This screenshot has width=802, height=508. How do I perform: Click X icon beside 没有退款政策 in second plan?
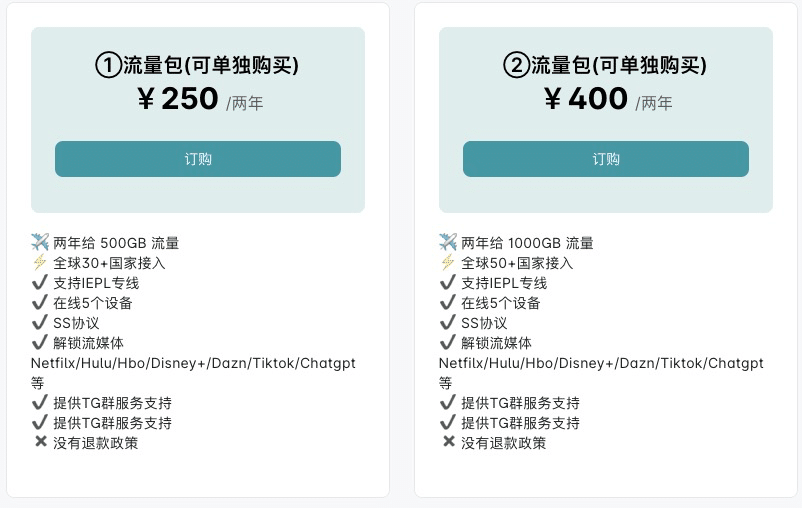click(449, 441)
